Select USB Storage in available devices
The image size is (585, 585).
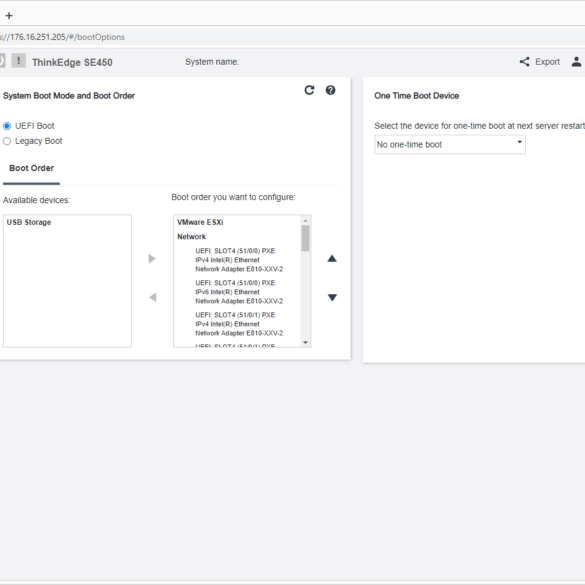pos(29,222)
